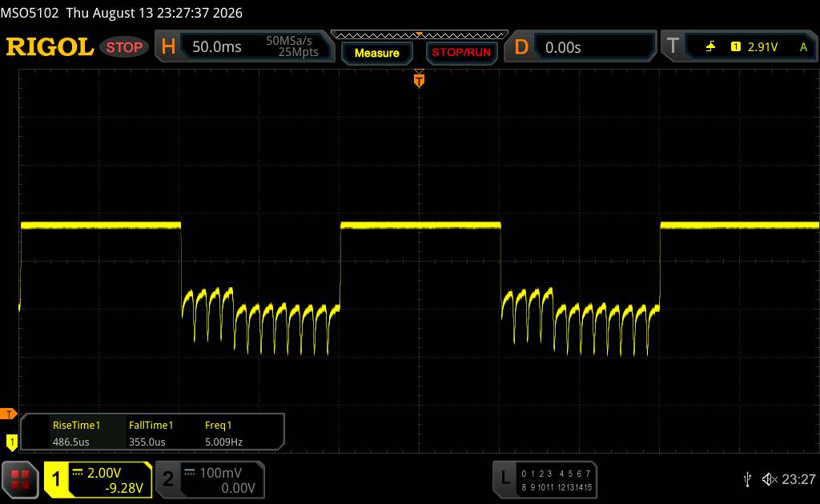Select the rising edge trigger icon
Image resolution: width=820 pixels, height=504 pixels.
click(710, 47)
